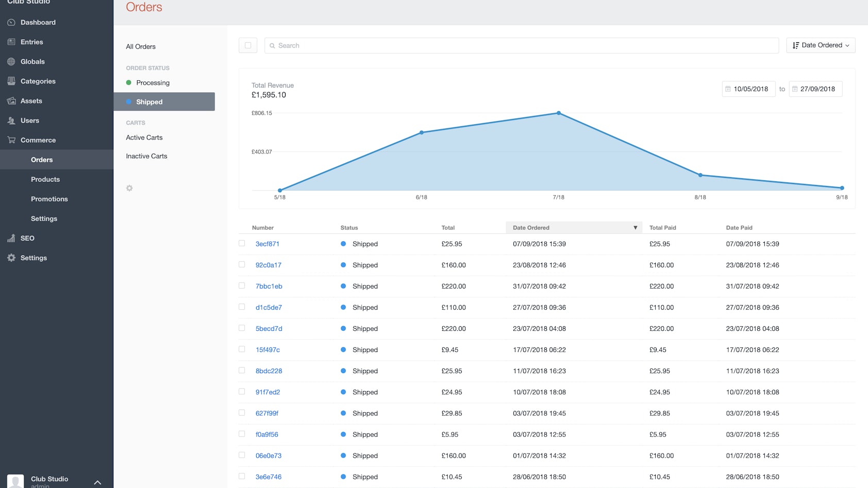Open order 92c0a17 link
Screen dimensions: 868x488
[x=269, y=265]
